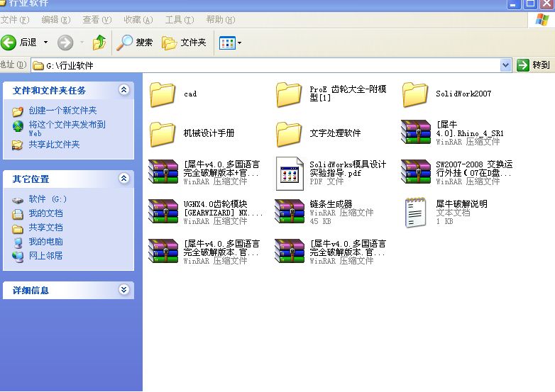Click the drive icon beside 软件 (G:)
Viewport: 555px width, 392px height.
17,200
